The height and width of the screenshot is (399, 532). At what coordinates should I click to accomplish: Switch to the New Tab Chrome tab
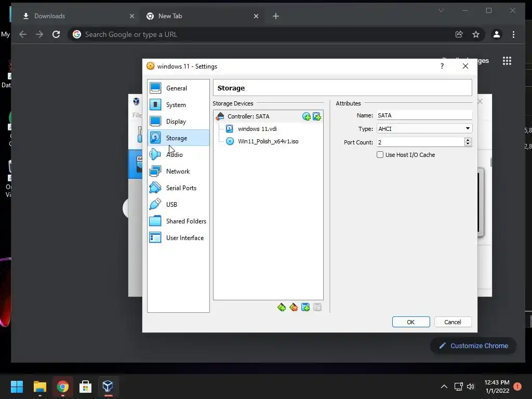tap(201, 16)
